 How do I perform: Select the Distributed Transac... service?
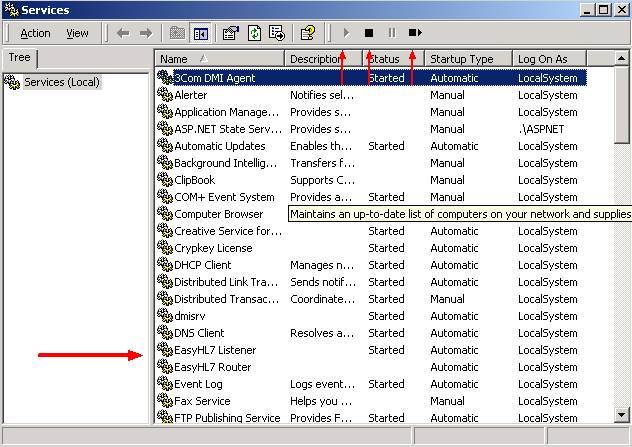click(x=371, y=299)
